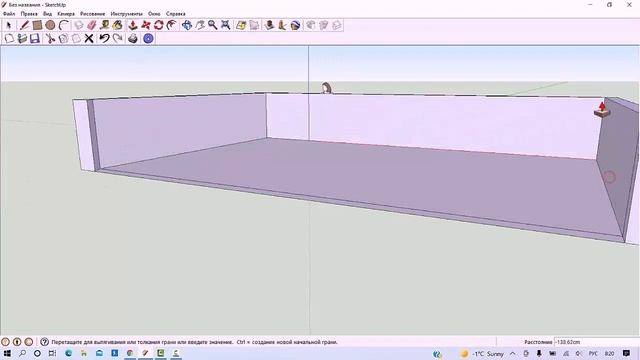
Task: Open Windows taskbar search
Action: (22, 353)
